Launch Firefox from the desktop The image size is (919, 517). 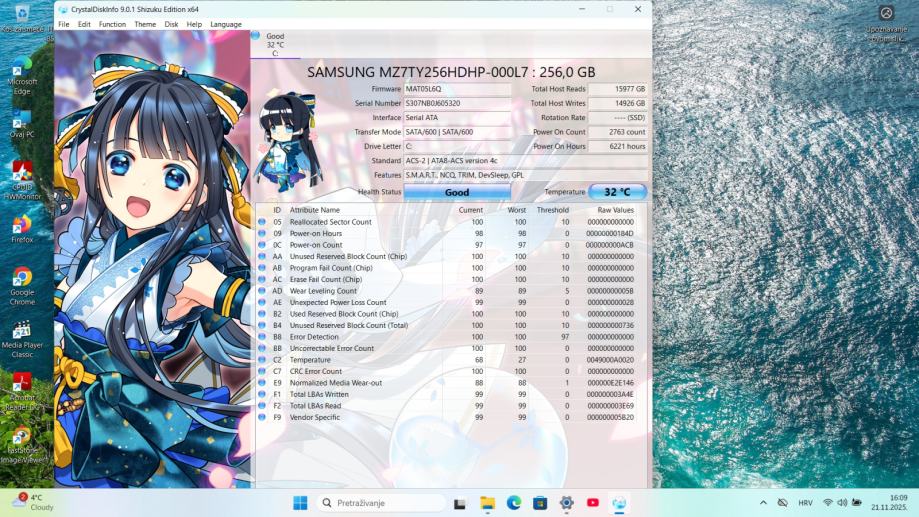point(22,229)
